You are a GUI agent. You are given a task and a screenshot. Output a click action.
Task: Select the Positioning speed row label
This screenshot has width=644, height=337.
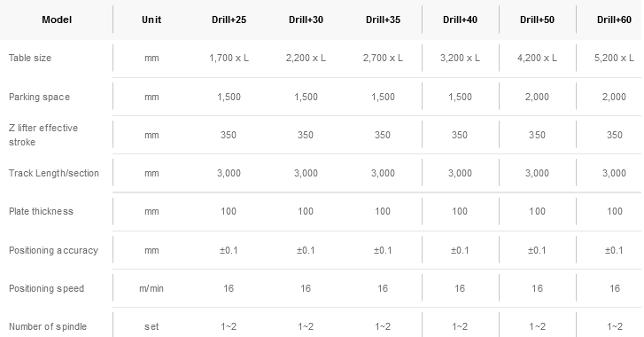[x=46, y=288]
